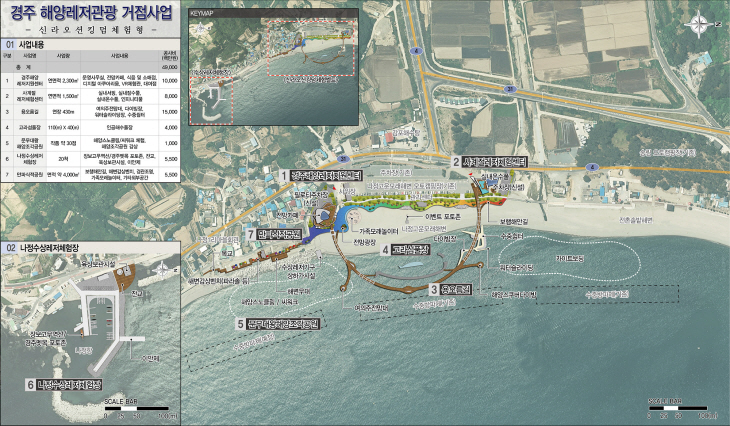Click the number 4 site label badge
The height and width of the screenshot is (426, 730).
click(x=385, y=250)
